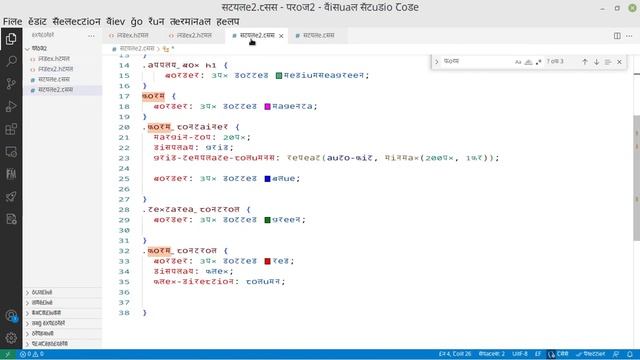Open the Accounts icon in activity bar
The height and width of the screenshot is (360, 640).
11,316
